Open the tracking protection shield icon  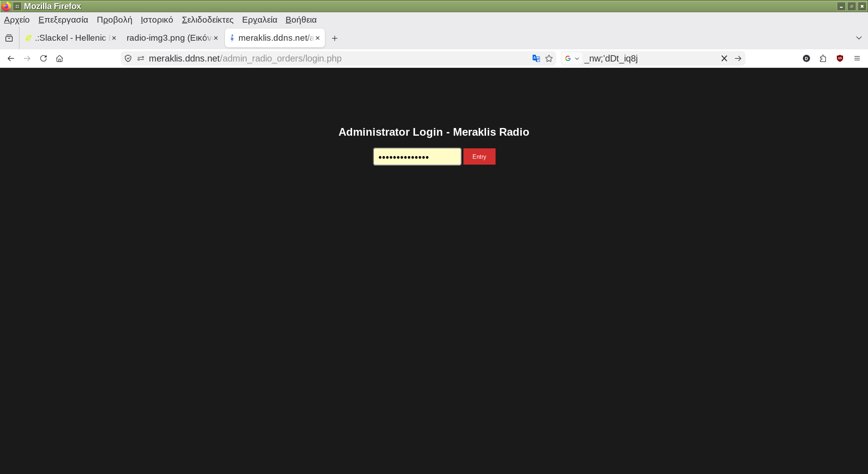coord(128,58)
